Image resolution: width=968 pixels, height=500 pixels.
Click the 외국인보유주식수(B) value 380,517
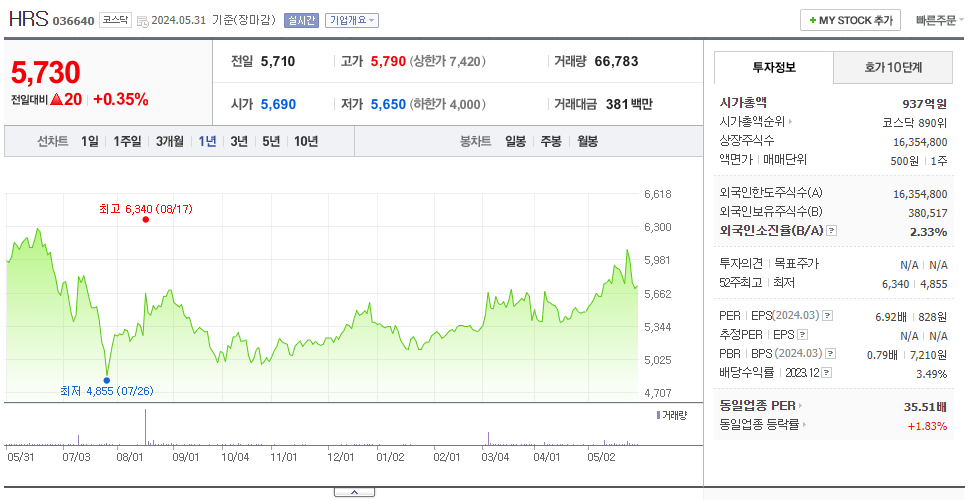tap(927, 213)
